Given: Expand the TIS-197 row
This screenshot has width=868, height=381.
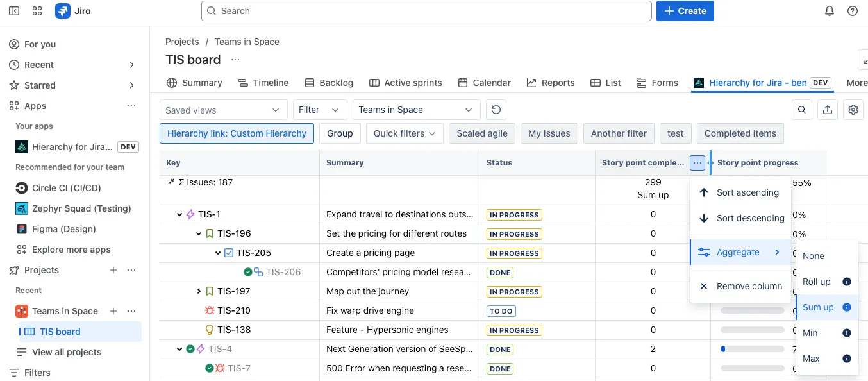Looking at the screenshot, I should pos(199,291).
